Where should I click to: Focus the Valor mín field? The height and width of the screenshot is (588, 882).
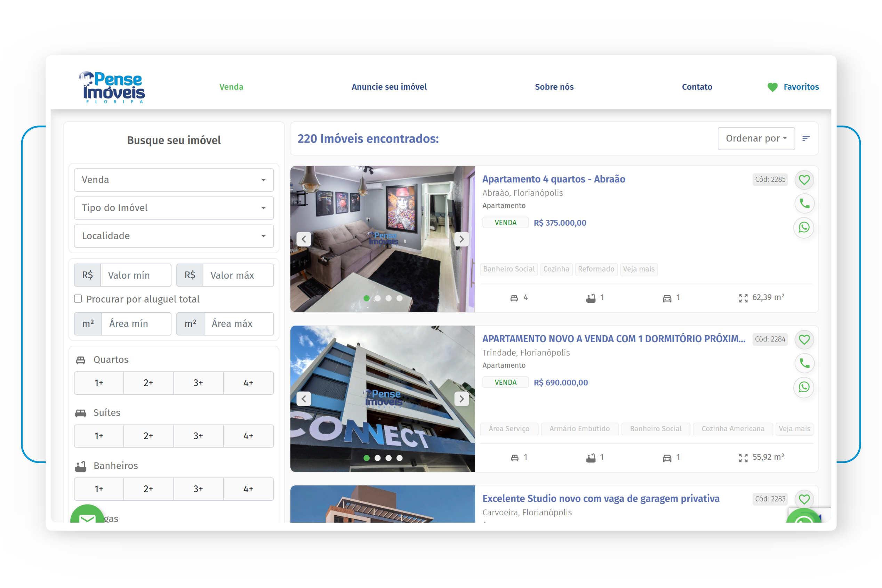(136, 275)
